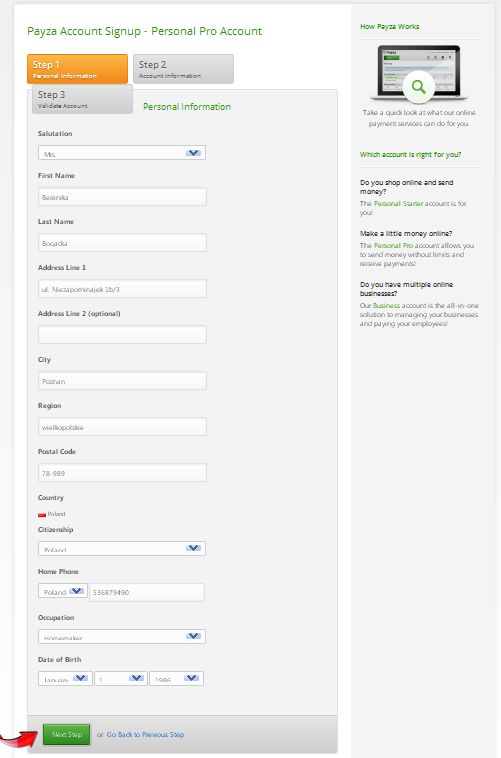Click the Postal Code input field

click(x=122, y=473)
